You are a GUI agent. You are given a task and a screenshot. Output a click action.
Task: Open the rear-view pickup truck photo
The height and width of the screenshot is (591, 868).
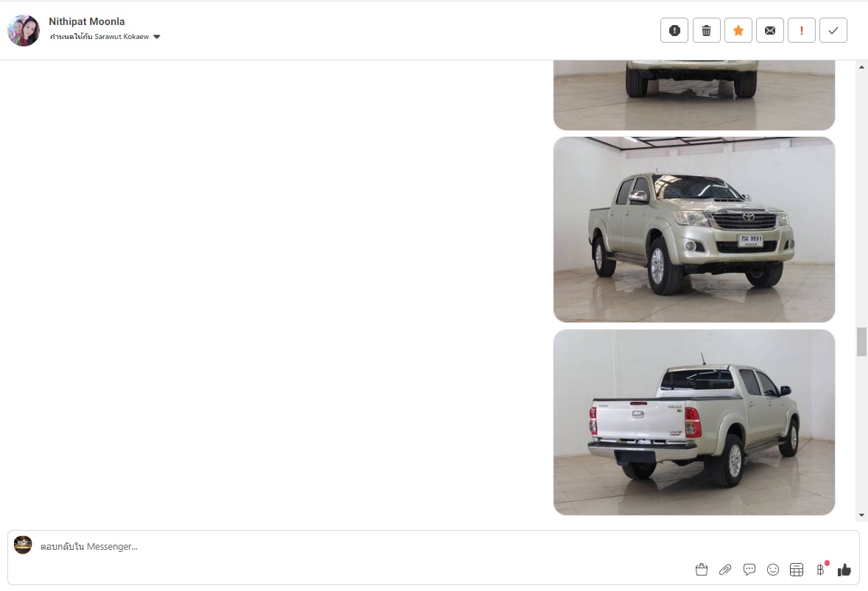[x=694, y=422]
